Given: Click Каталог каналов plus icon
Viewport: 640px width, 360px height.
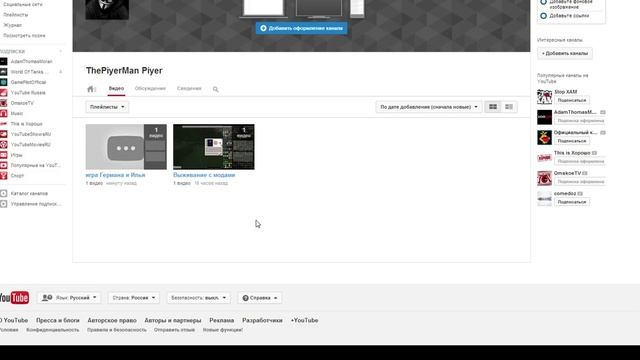Looking at the screenshot, I should [4, 193].
